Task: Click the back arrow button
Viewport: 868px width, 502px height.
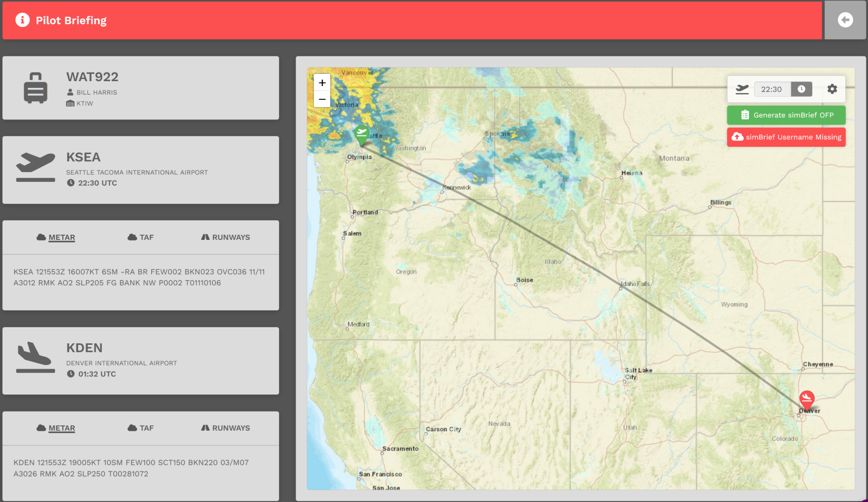Action: (x=845, y=20)
